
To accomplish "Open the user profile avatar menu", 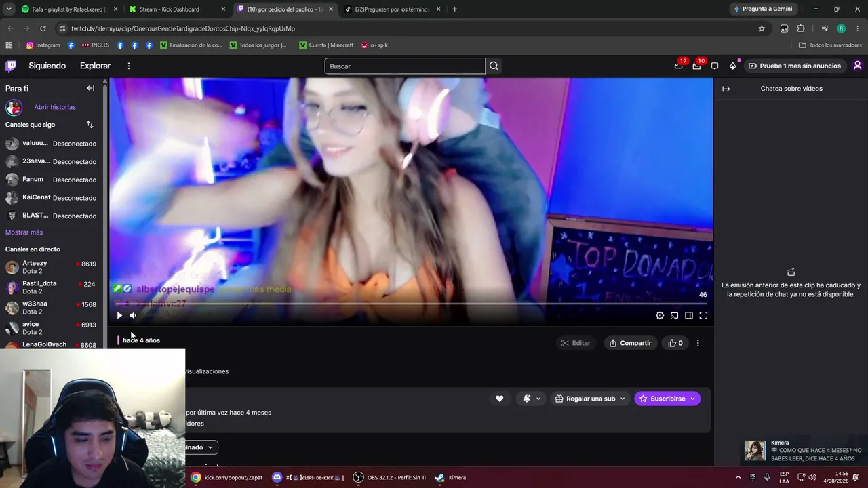I will pyautogui.click(x=857, y=66).
